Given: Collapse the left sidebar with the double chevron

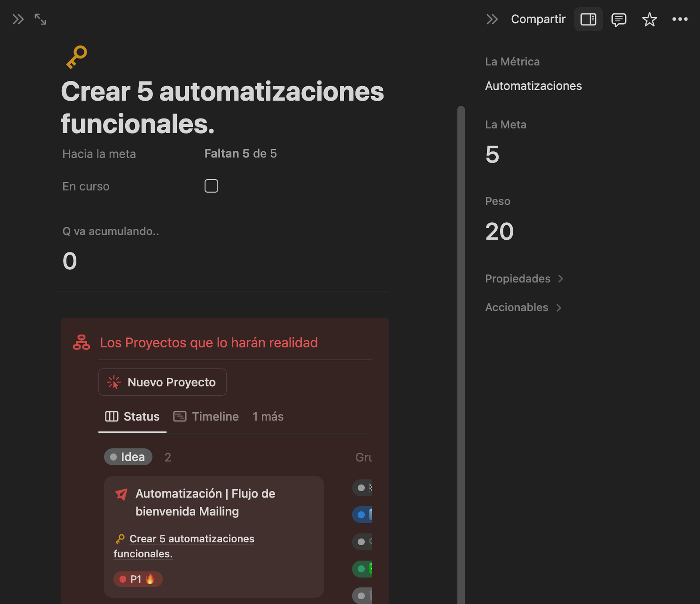Looking at the screenshot, I should point(18,19).
